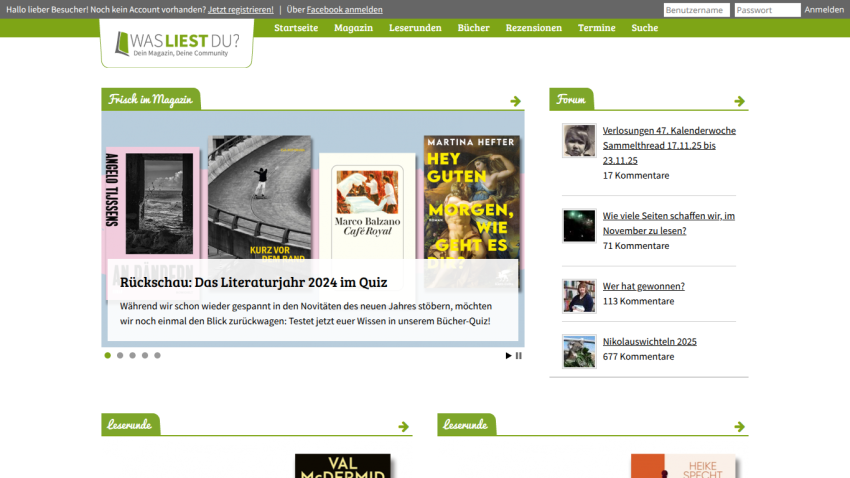Open the Nikolauswichteln 2025 thread
Viewport: 850px width, 478px height.
(x=649, y=341)
